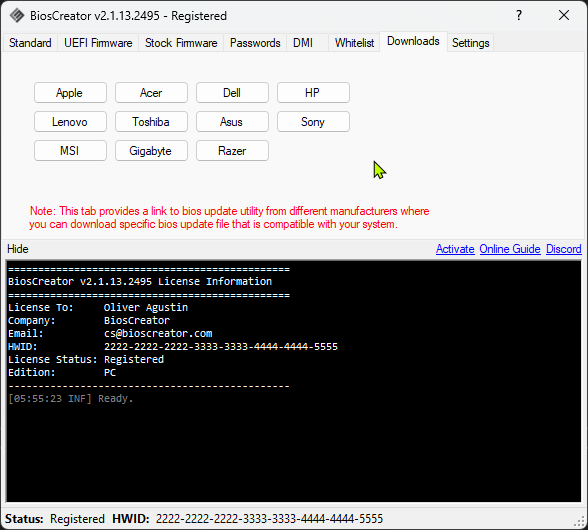
Task: Close the BiosCreator window
Action: coord(564,15)
